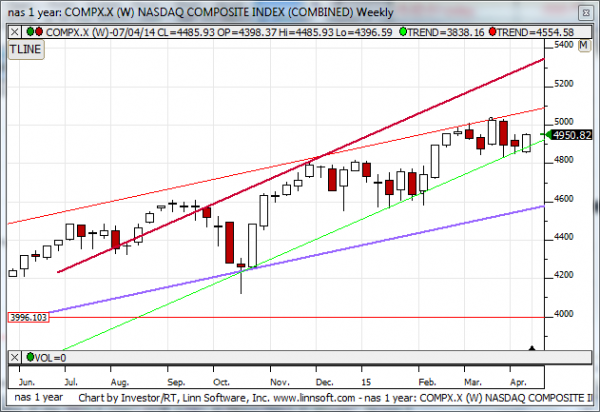Screen dimensions: 600x412
Task: Click the chart title bar text
Action: pos(200,9)
